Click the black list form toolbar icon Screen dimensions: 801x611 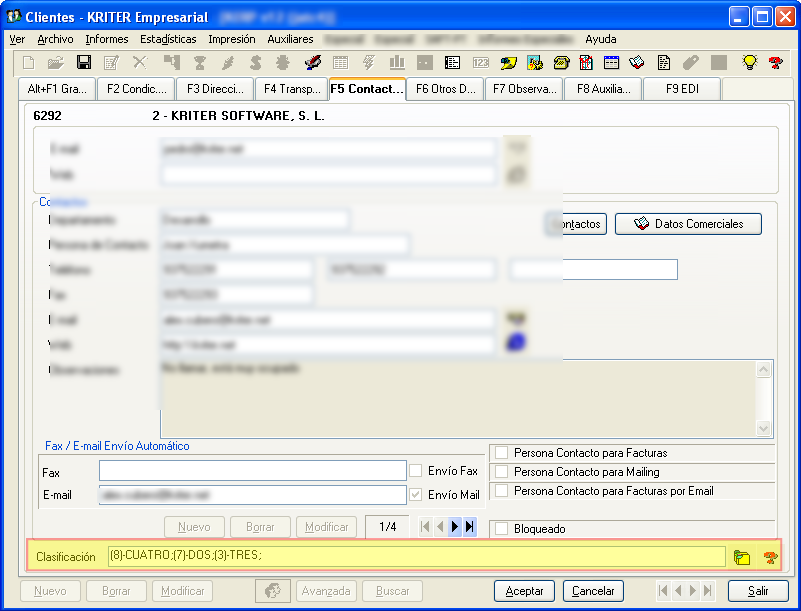pos(452,63)
